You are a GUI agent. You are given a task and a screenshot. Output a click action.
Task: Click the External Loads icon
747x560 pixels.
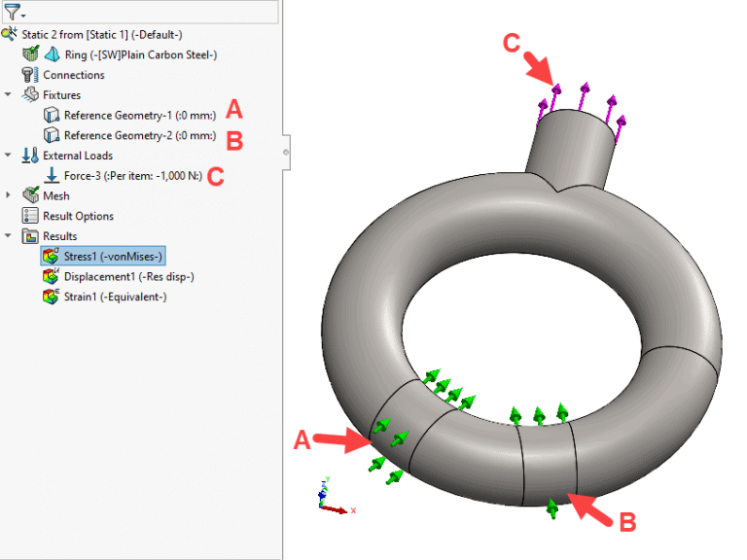click(x=30, y=156)
